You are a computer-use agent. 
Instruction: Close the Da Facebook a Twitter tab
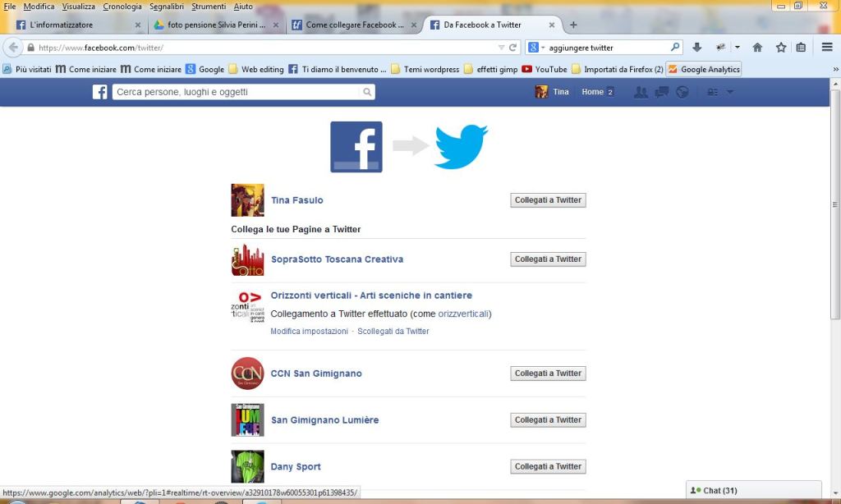pyautogui.click(x=551, y=25)
